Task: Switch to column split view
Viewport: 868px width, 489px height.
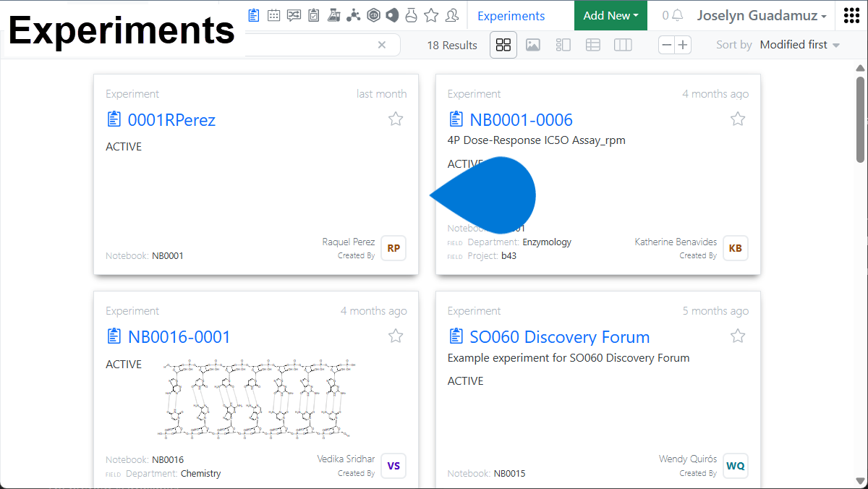Action: coord(623,45)
